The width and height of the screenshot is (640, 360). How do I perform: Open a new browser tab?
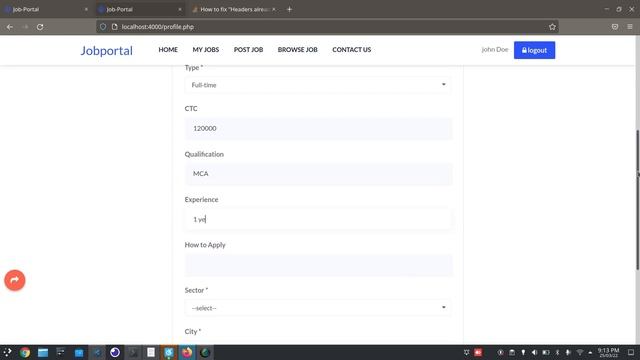[x=289, y=9]
